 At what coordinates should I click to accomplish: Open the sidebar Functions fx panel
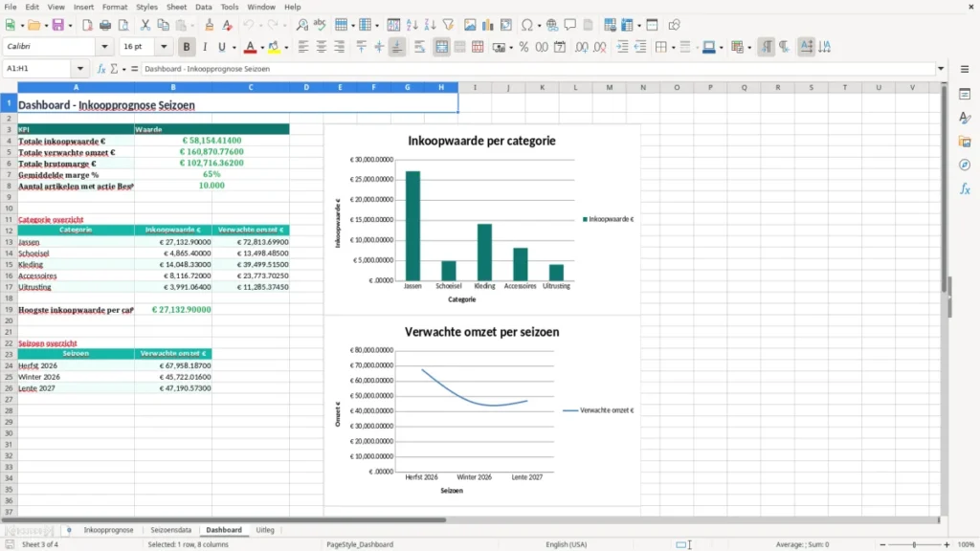[965, 188]
